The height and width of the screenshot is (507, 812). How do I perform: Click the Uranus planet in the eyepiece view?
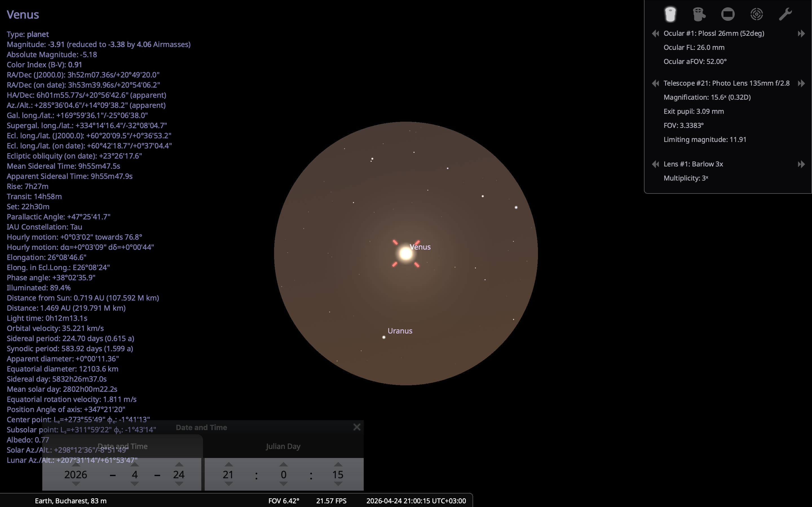[x=384, y=337]
